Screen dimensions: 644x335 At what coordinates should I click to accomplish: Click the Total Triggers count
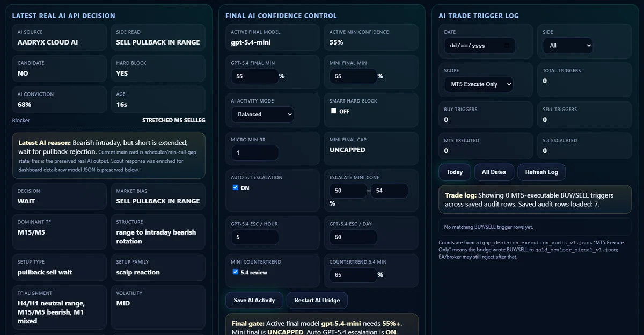[x=545, y=81]
